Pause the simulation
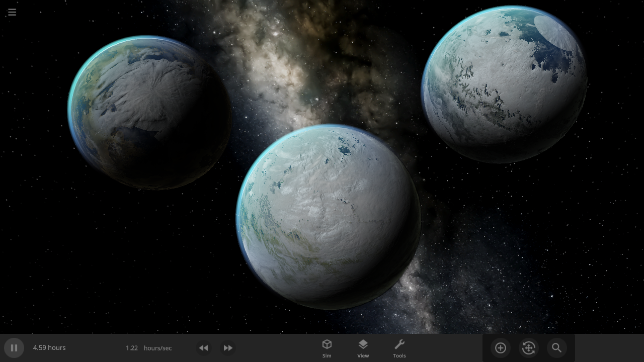Screen dimensions: 644x362 pyautogui.click(x=14, y=348)
